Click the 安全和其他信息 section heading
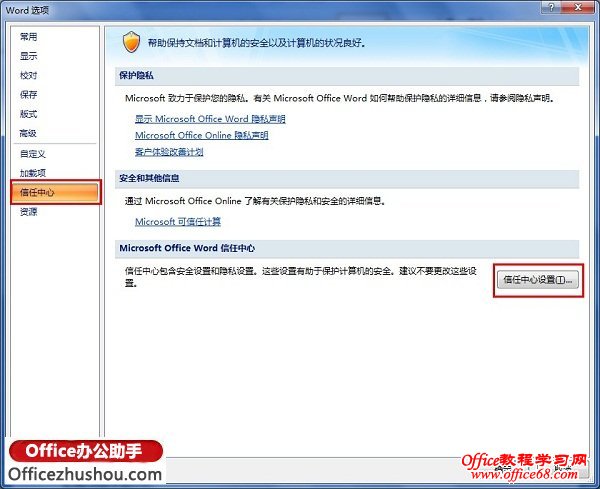600x489 pixels. pos(149,178)
